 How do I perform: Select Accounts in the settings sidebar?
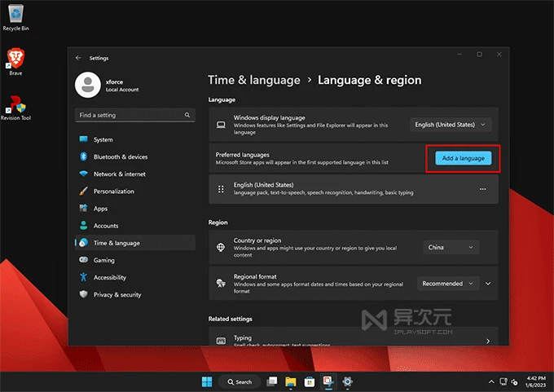(x=106, y=226)
